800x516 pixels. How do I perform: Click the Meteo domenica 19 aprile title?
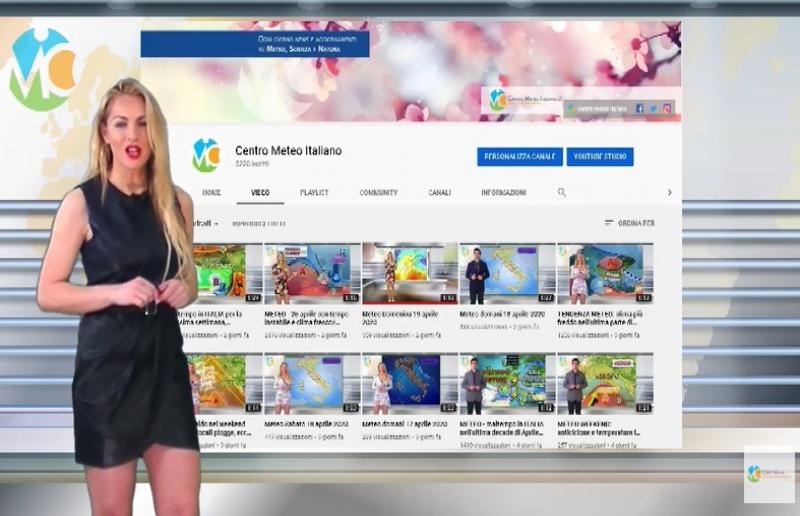click(401, 318)
